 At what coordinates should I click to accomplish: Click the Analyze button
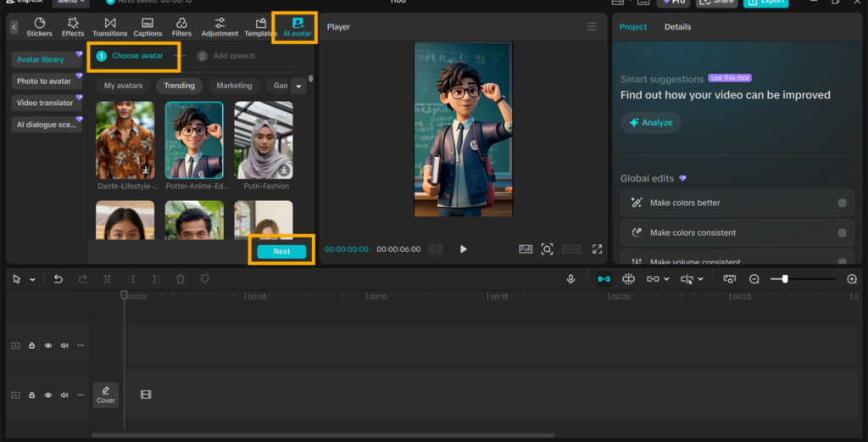[x=650, y=123]
